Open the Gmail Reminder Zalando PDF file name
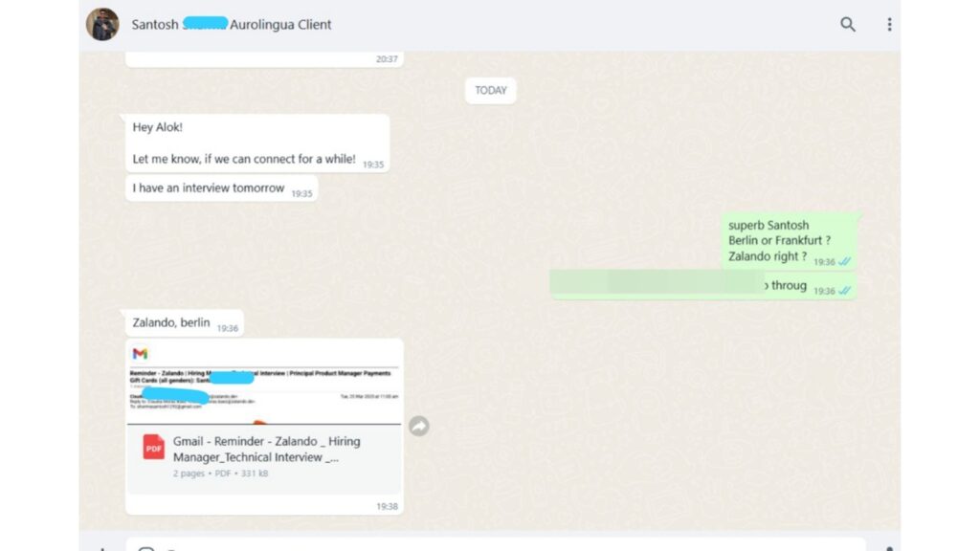The width and height of the screenshot is (980, 551). 266,449
